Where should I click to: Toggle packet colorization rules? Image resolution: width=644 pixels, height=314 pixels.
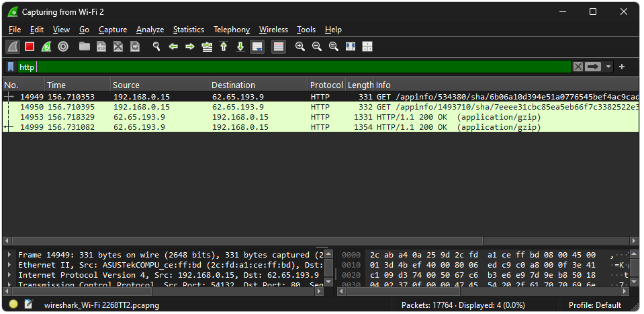pos(279,47)
